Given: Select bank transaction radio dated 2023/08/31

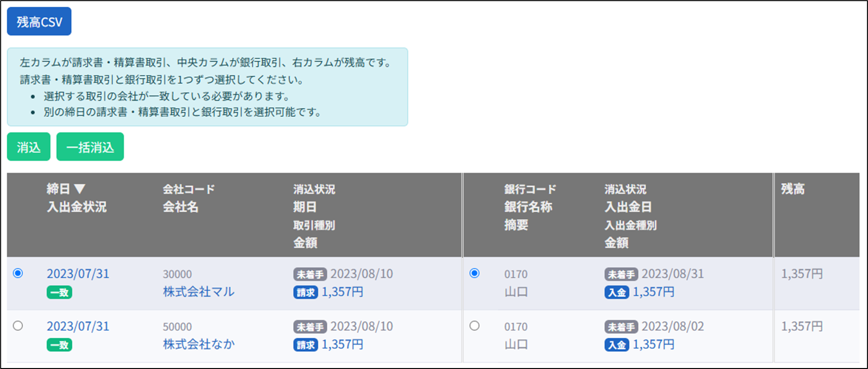Looking at the screenshot, I should click(474, 273).
